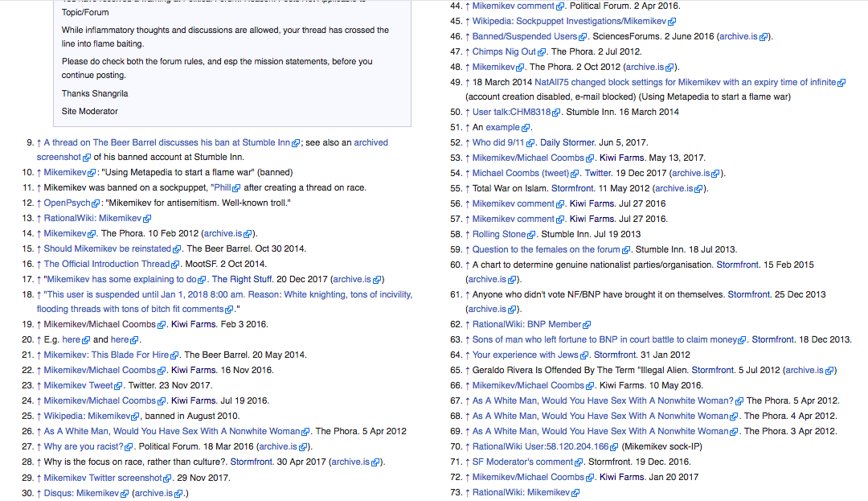The height and width of the screenshot is (501, 868).
Task: Open the "Phill" sockpuppet link
Action: coord(222,187)
